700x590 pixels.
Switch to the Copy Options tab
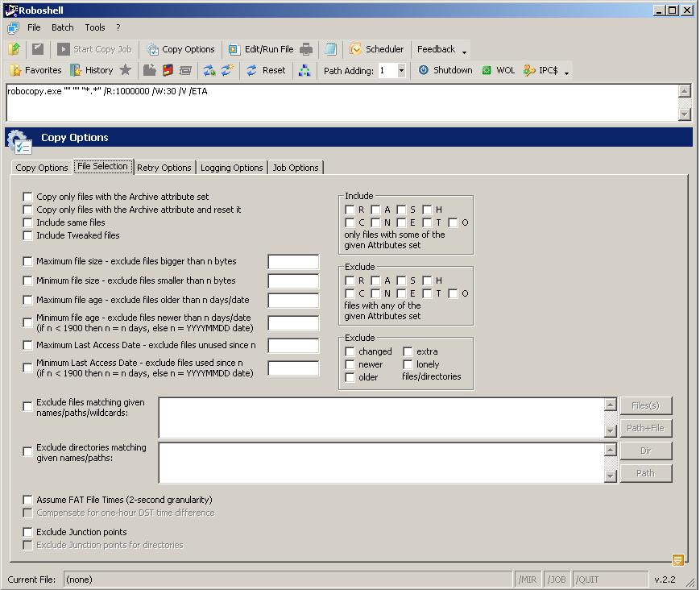[x=42, y=168]
